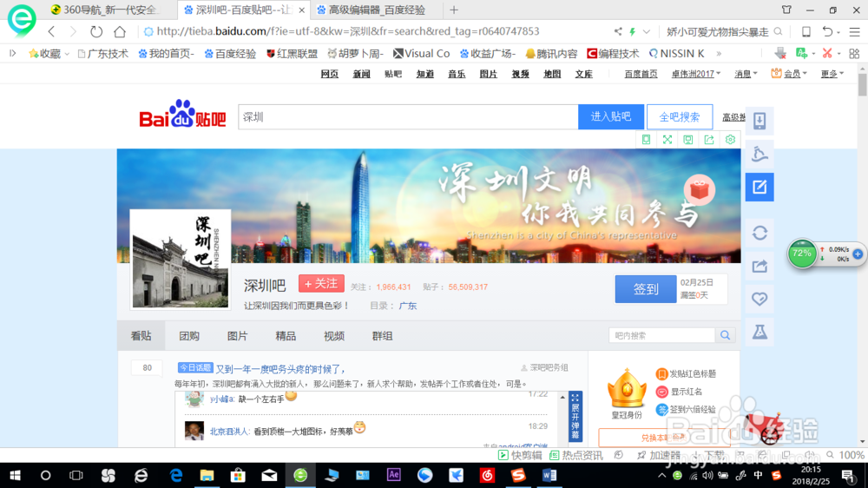Screen dimensions: 868x488
Task: Open File Explorer from taskbar
Action: pyautogui.click(x=207, y=475)
